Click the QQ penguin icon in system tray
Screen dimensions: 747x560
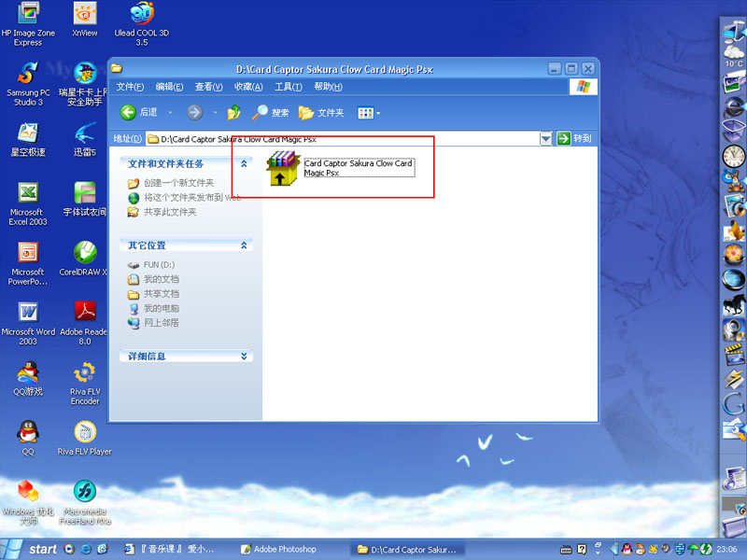pos(627,549)
